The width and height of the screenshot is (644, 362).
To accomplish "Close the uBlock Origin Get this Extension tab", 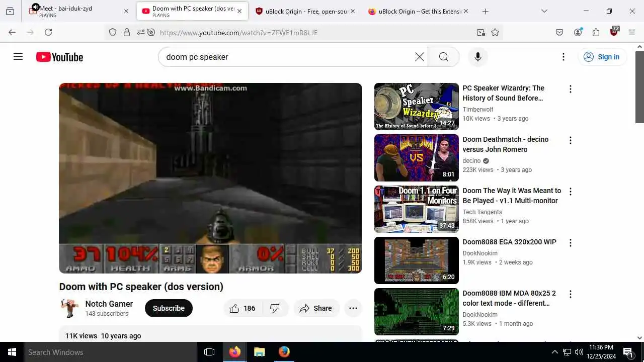I will [466, 11].
